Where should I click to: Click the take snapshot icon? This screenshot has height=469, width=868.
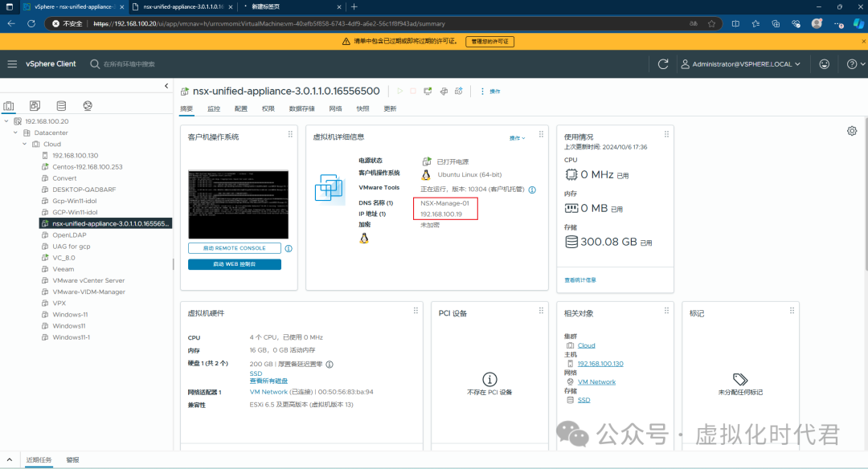point(459,92)
